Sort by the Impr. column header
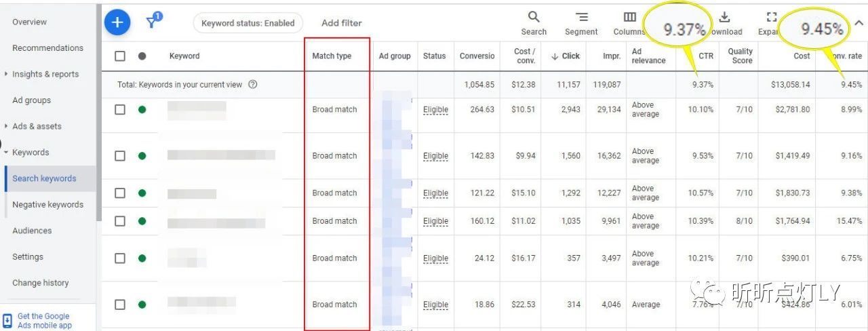The height and width of the screenshot is (331, 868). [612, 56]
